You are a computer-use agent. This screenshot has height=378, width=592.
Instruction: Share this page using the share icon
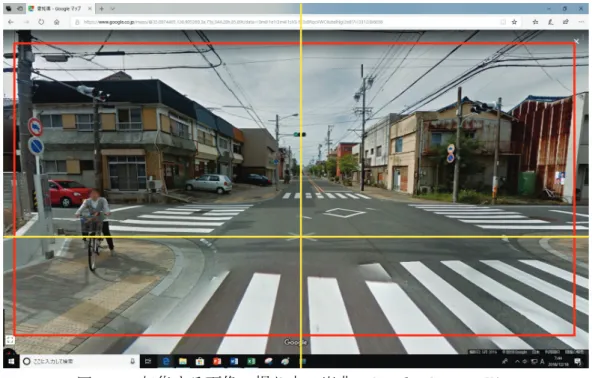566,22
